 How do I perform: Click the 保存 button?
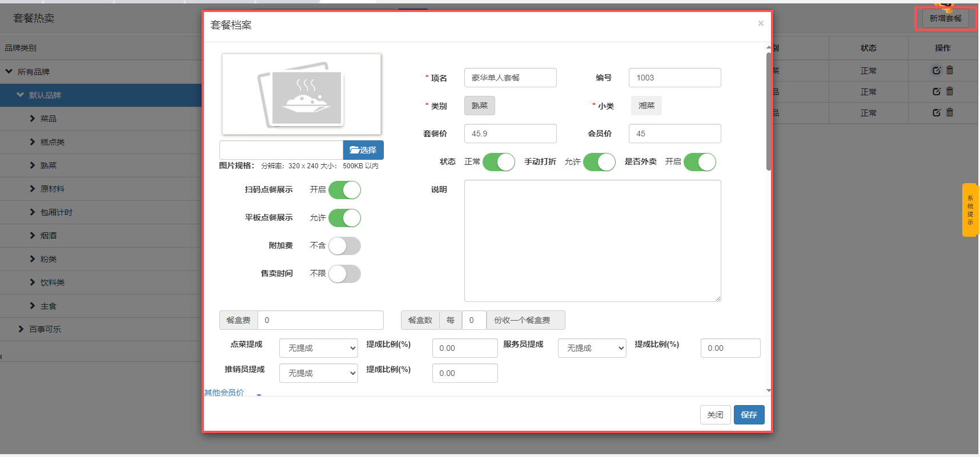coord(749,415)
